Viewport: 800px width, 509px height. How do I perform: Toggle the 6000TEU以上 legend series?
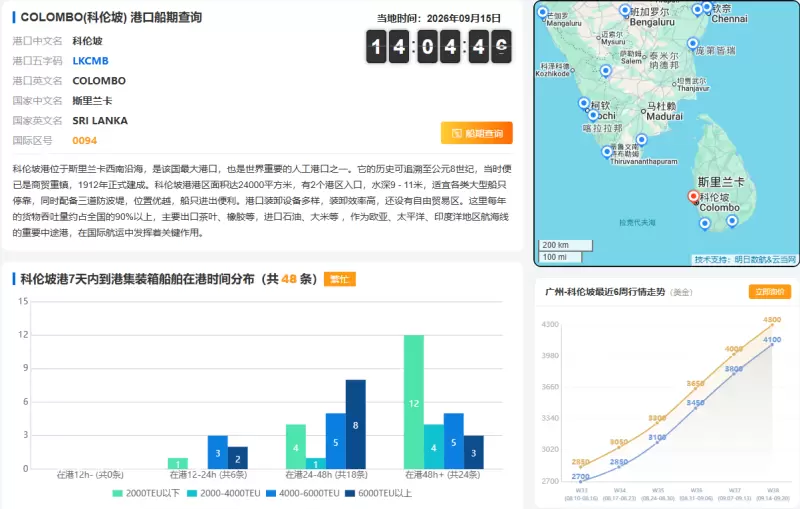[x=378, y=493]
